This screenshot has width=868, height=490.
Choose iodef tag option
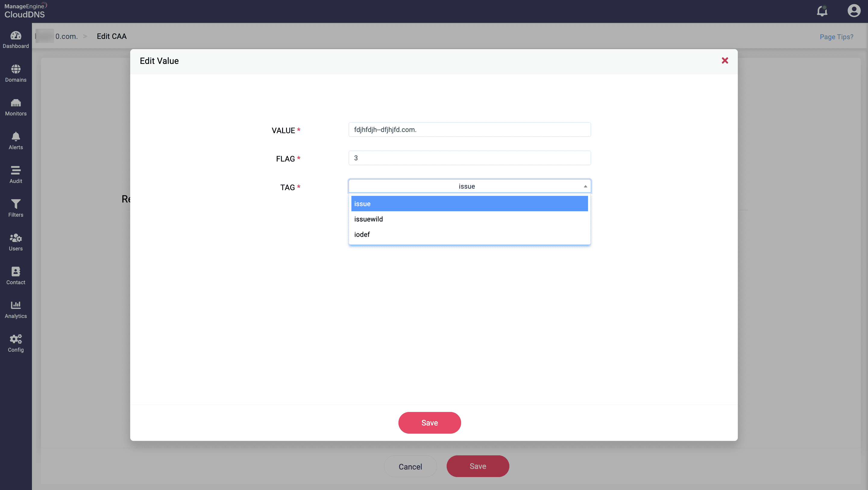point(362,234)
